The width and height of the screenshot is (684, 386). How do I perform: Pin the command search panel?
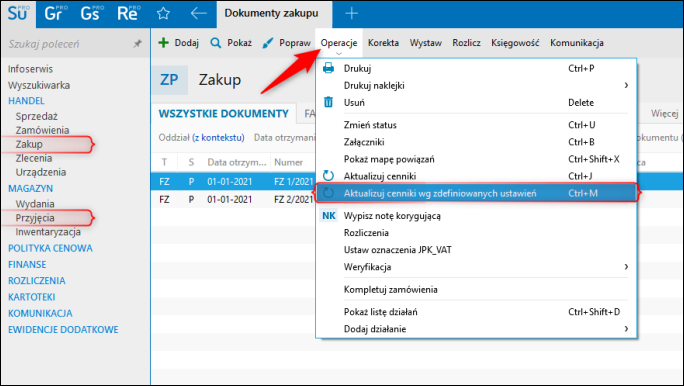(x=137, y=44)
